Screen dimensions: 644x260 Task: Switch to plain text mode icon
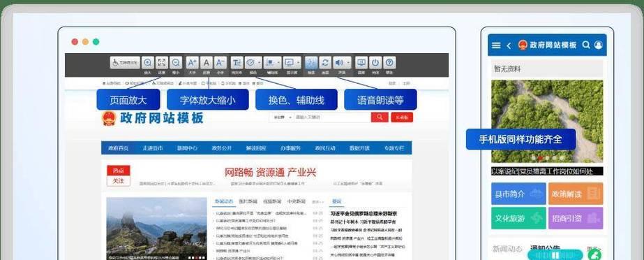237,62
